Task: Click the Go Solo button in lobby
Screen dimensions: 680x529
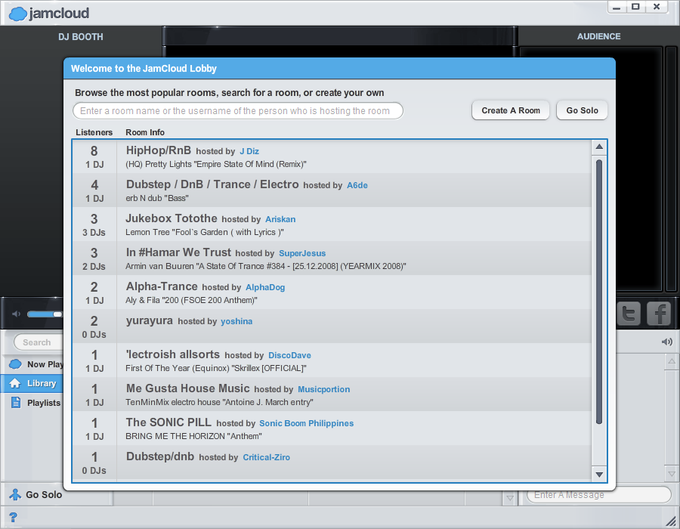Action: click(x=582, y=110)
